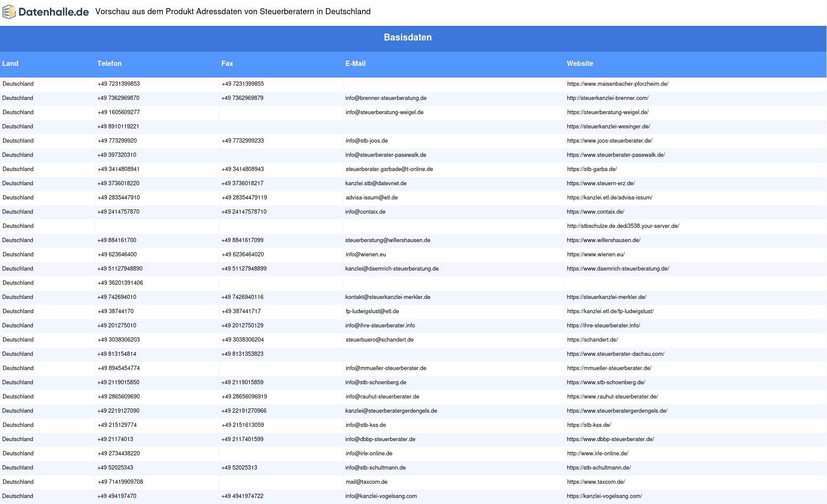
Task: Open the steuerkanzlei-merkler.de website link
Action: tap(606, 297)
